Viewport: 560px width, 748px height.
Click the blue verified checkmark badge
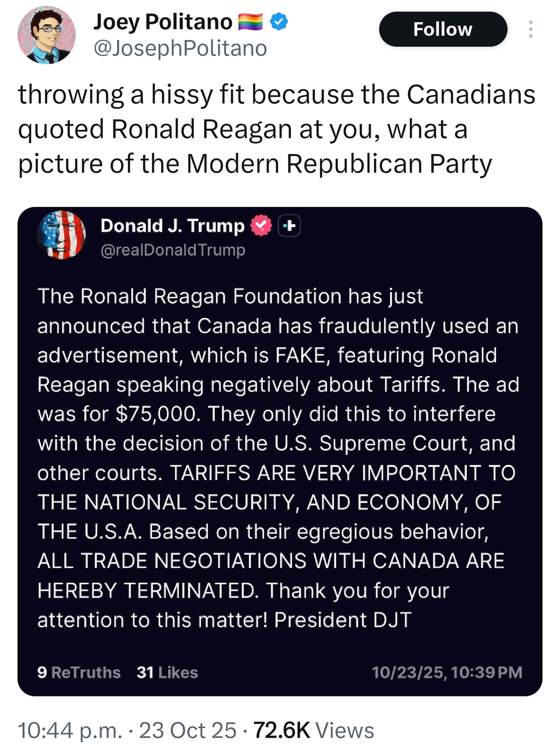click(x=279, y=22)
